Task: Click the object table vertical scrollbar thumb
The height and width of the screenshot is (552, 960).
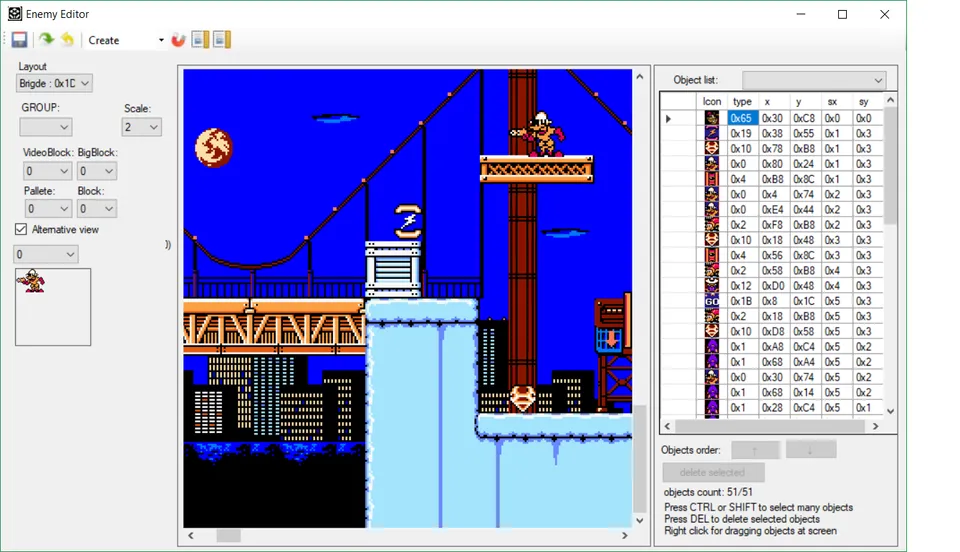Action: 891,166
